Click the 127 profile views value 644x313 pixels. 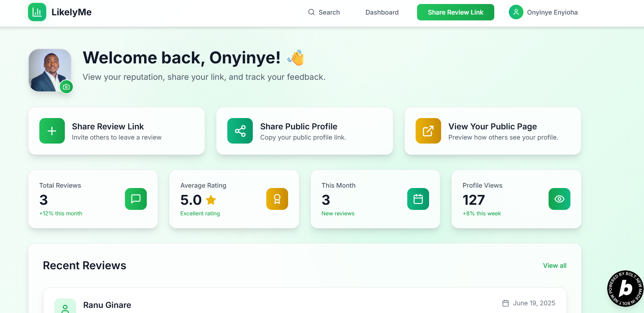474,200
